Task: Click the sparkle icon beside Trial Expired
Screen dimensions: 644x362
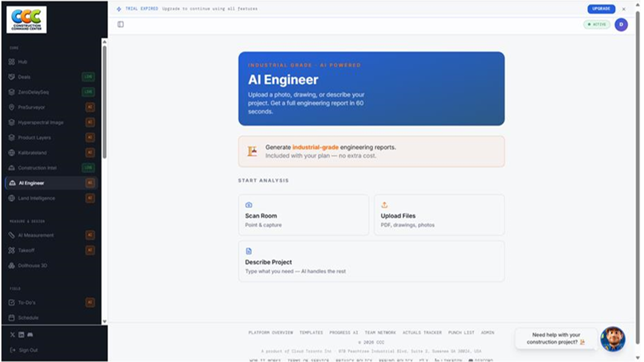Action: 119,9
